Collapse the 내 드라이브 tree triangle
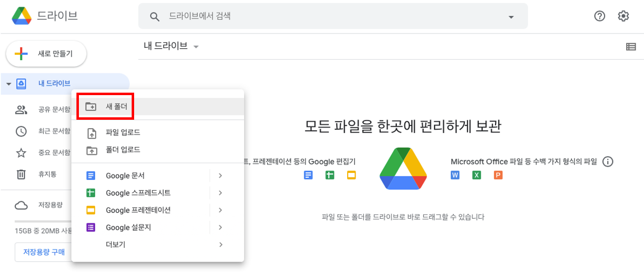The width and height of the screenshot is (644, 276). click(9, 83)
